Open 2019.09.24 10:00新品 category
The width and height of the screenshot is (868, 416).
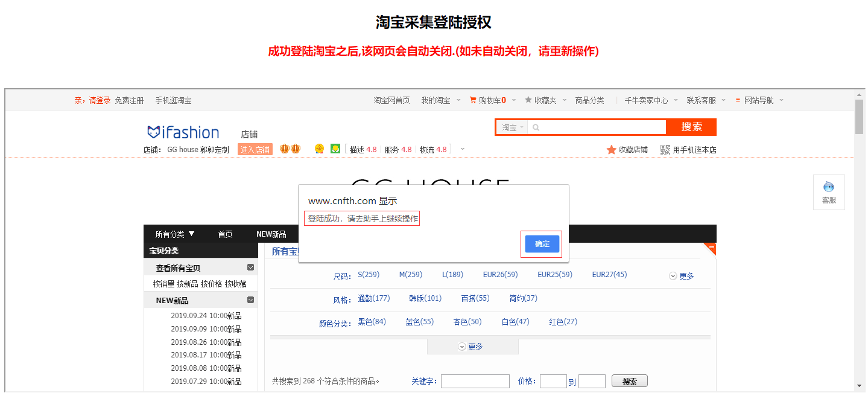[206, 316]
